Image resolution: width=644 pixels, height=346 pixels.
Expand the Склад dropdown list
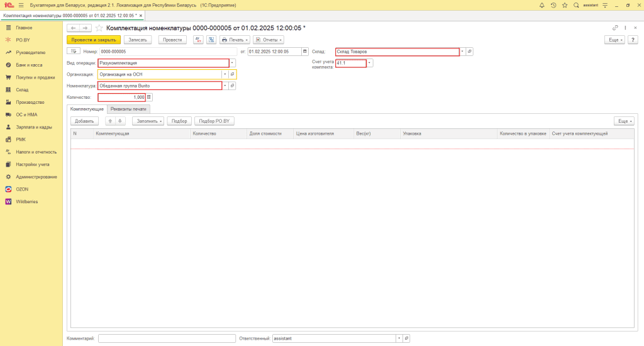click(x=463, y=52)
